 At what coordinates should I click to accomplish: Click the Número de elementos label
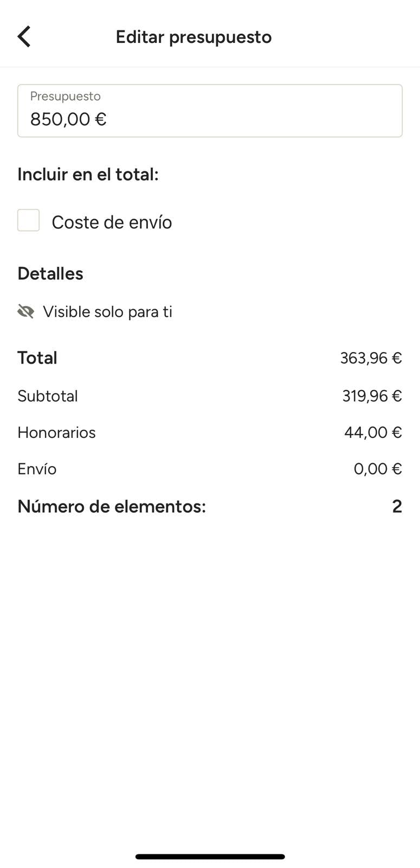click(x=112, y=506)
